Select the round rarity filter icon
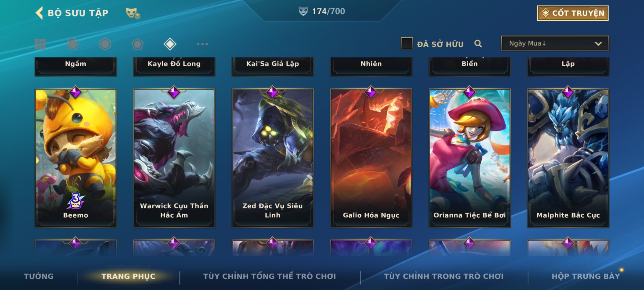Screen dimensions: 644x290 click(x=73, y=44)
